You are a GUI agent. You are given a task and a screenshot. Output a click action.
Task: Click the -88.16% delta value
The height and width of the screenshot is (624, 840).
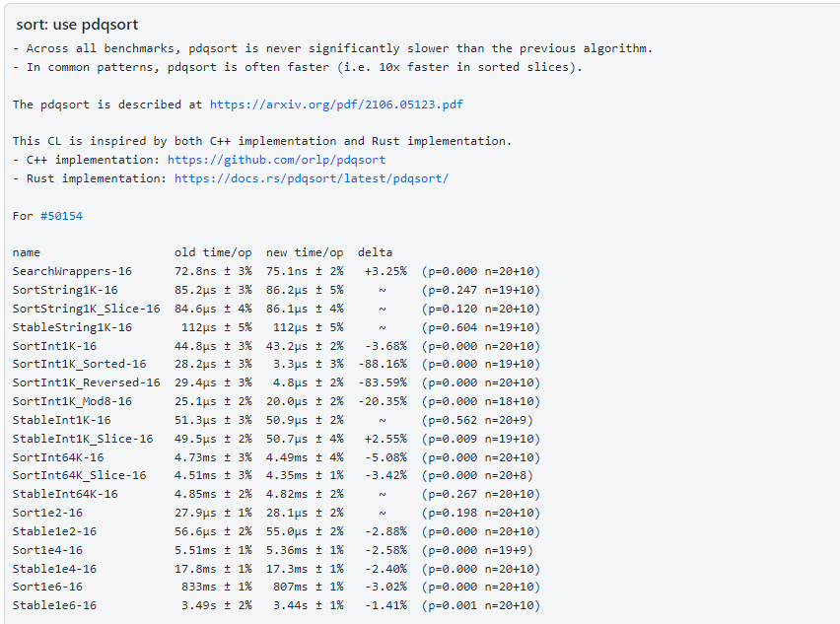[382, 364]
